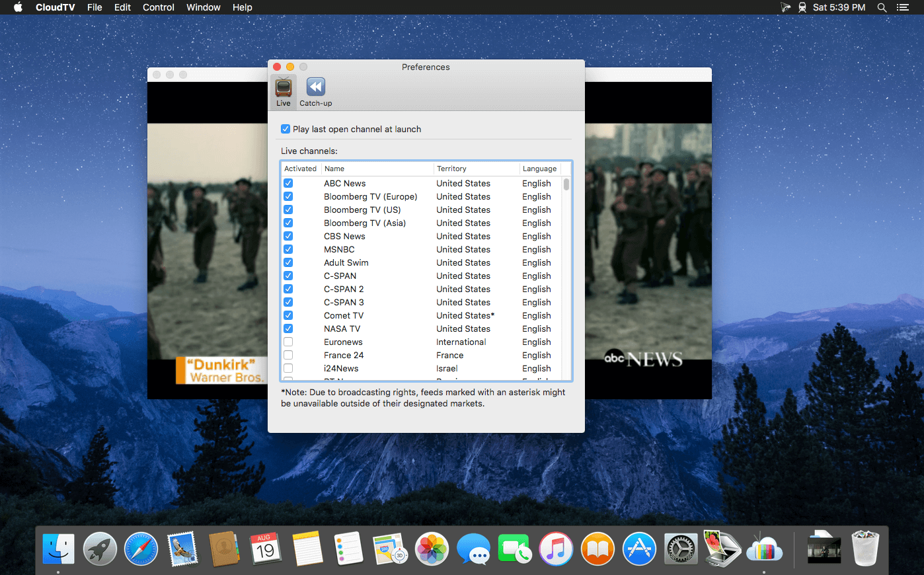This screenshot has width=924, height=575.
Task: Open the document stack in the Dock
Action: tap(824, 549)
